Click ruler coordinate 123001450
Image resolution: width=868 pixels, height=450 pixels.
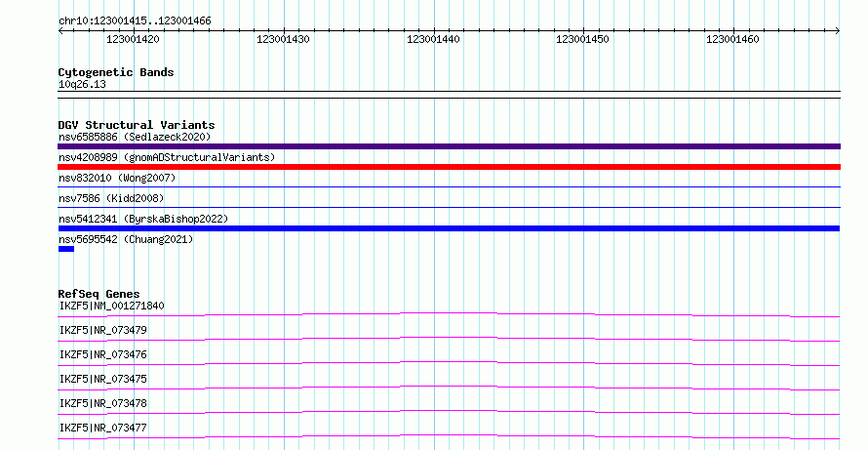[x=582, y=39]
